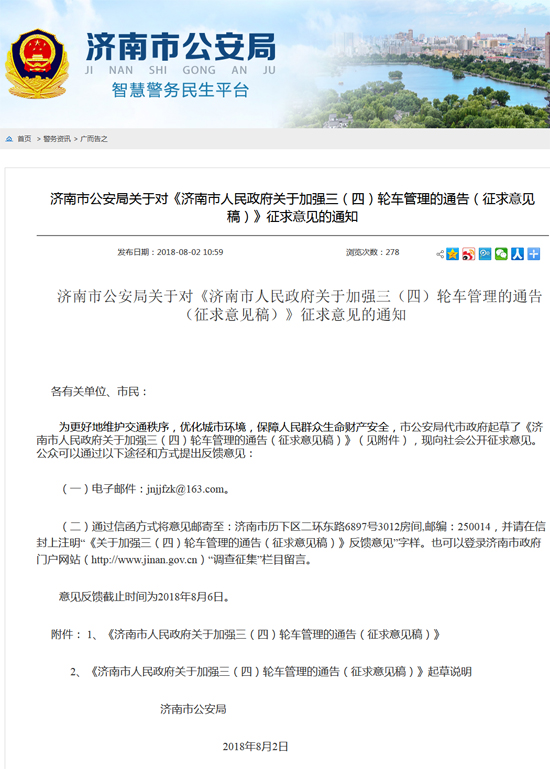The height and width of the screenshot is (769, 550).
Task: Open attachment 1 征求意见稿 document
Action: (x=273, y=634)
